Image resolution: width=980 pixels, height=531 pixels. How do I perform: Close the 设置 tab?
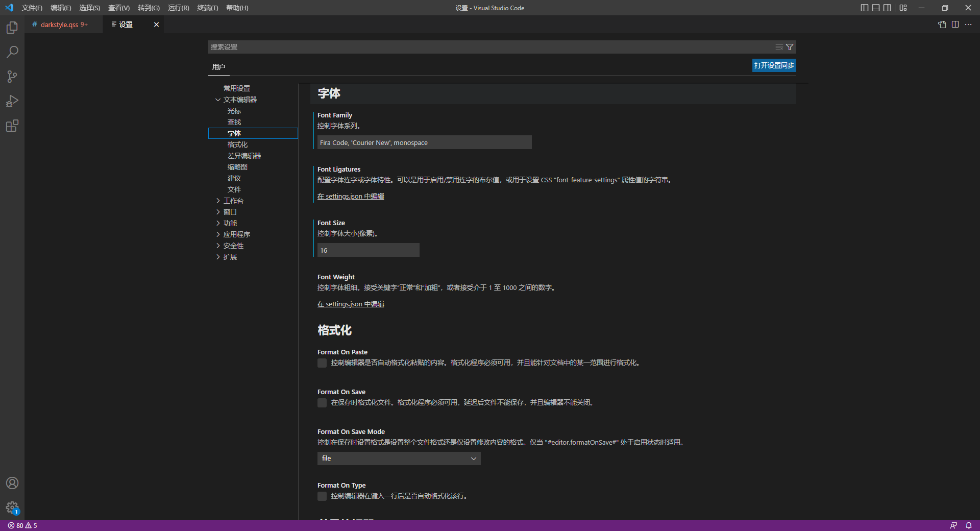coord(156,25)
